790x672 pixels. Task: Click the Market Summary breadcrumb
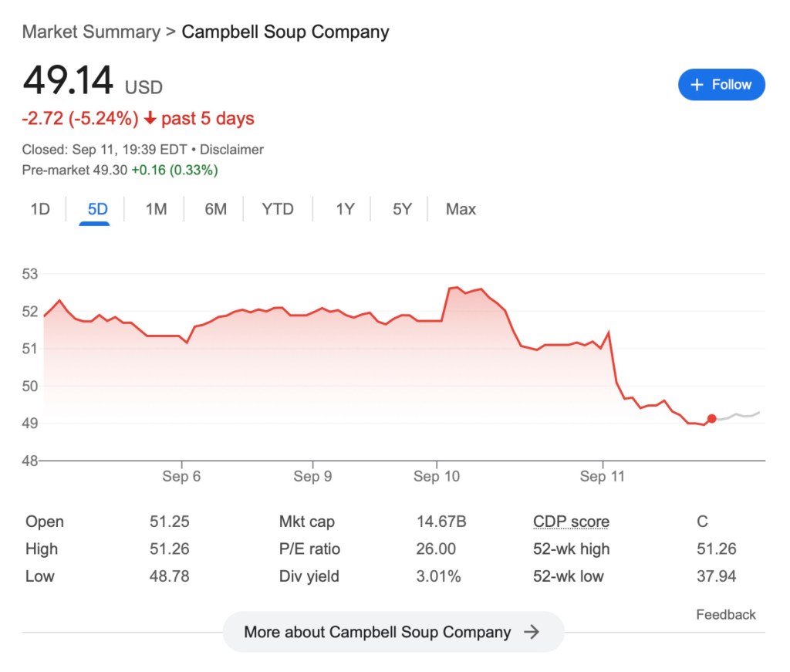pyautogui.click(x=91, y=32)
